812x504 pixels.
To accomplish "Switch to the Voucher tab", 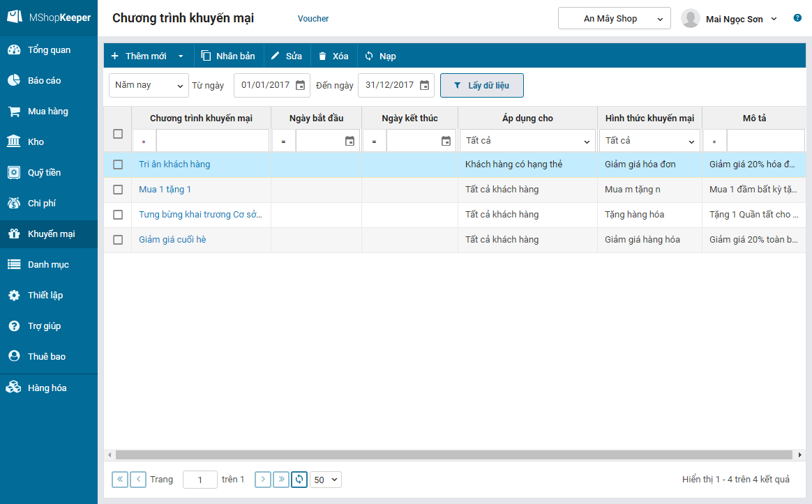I will click(x=313, y=19).
